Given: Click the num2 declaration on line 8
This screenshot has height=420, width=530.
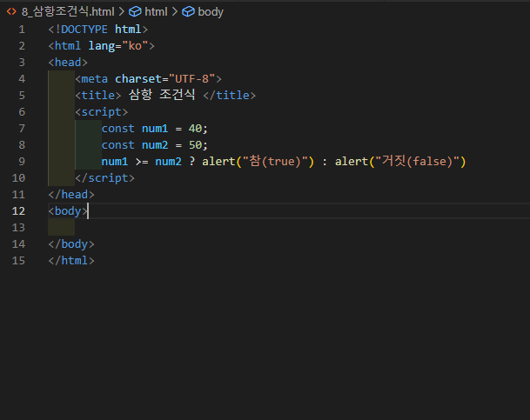Looking at the screenshot, I should coord(155,145).
